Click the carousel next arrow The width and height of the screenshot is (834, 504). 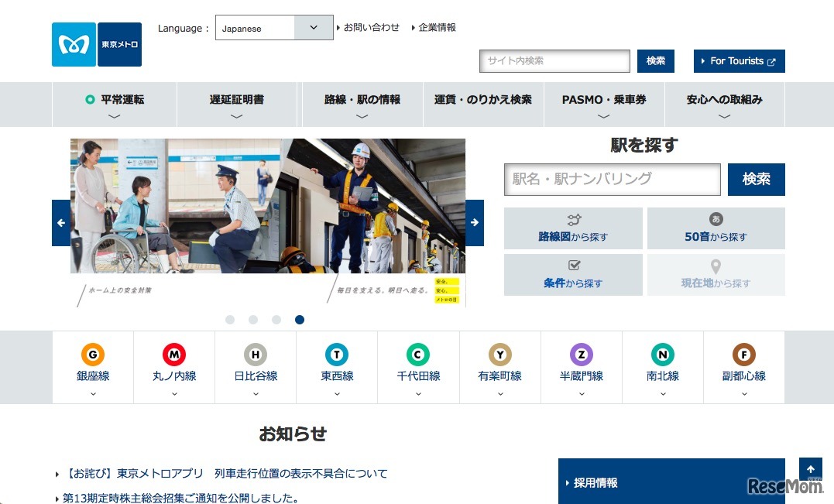pos(474,223)
